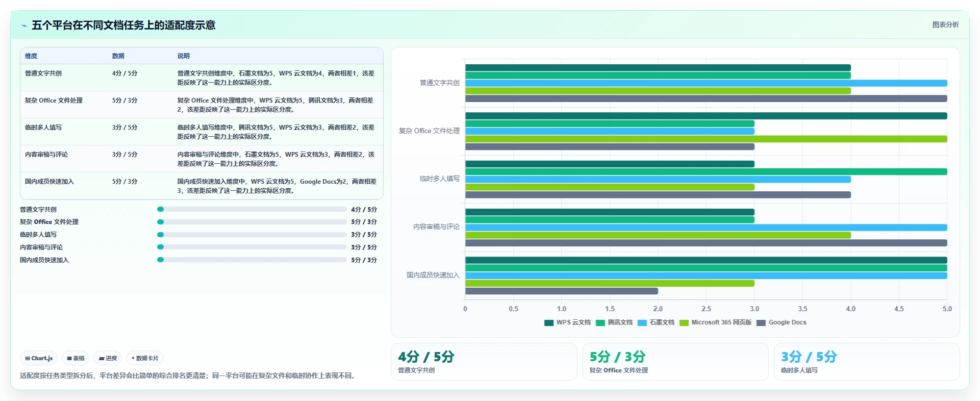The image size is (980, 401).
Task: Click the 临时多人填写 progress bar
Action: (252, 235)
